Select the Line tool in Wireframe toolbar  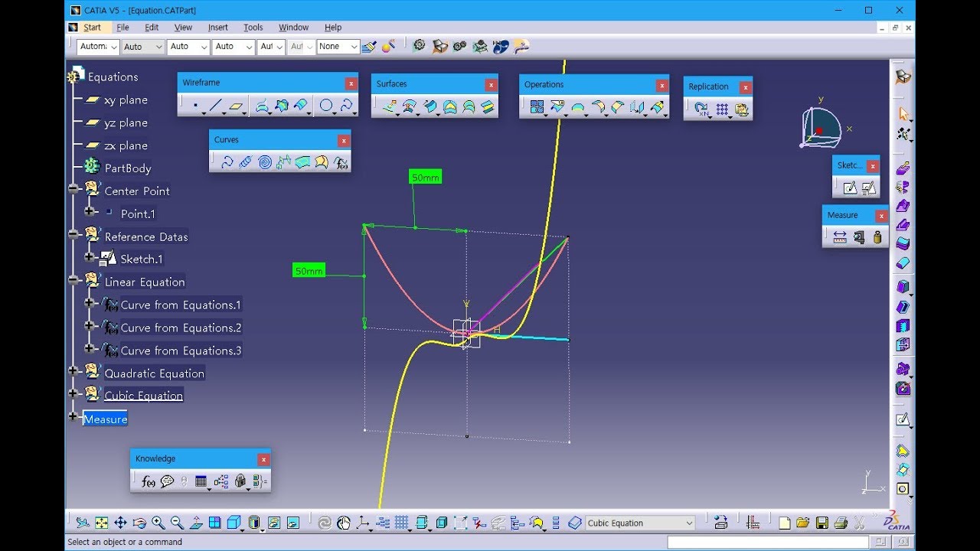217,106
